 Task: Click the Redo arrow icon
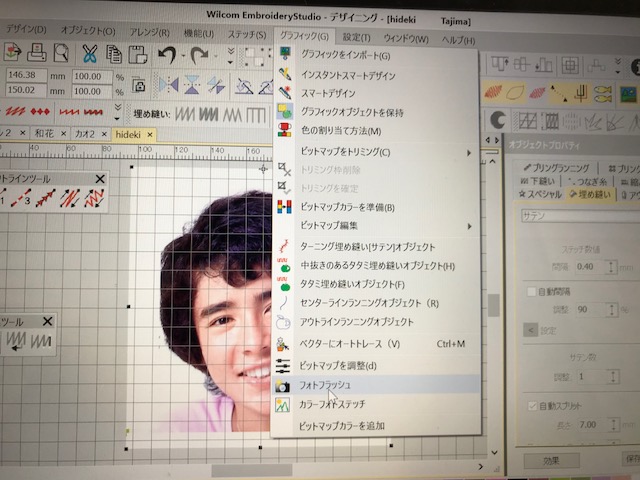199,55
